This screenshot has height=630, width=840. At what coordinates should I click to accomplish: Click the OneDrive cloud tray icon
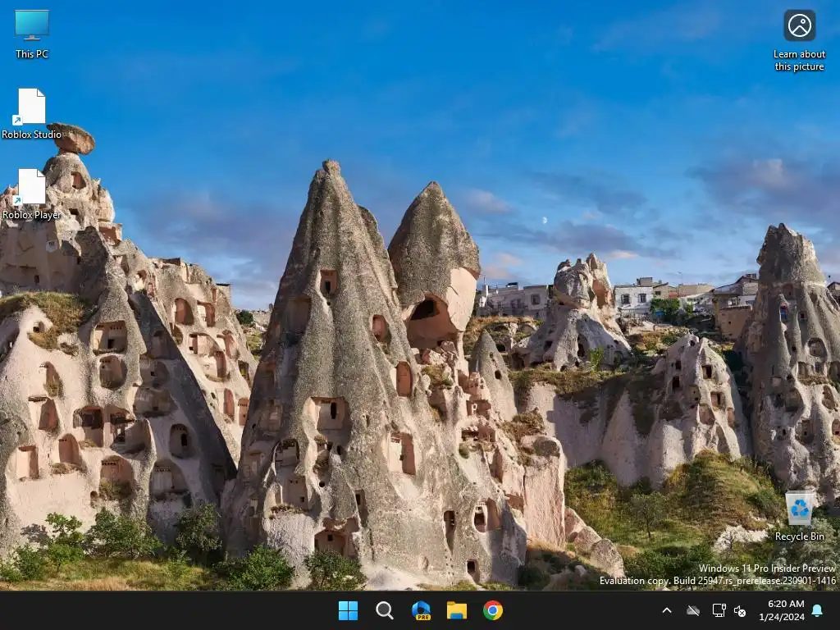pyautogui.click(x=693, y=610)
